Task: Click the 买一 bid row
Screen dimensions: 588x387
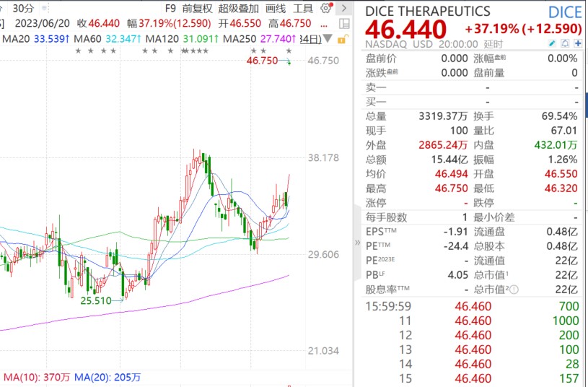Action: pos(472,102)
